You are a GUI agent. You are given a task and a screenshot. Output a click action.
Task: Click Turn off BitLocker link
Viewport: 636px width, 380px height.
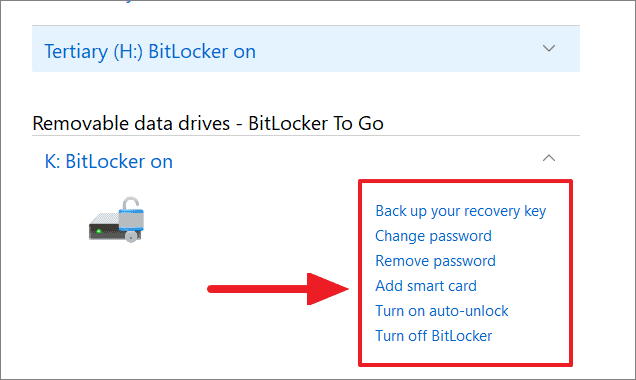433,336
